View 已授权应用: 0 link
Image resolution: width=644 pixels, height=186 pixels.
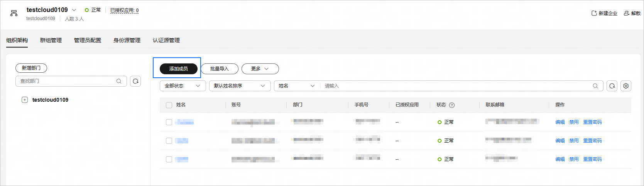(124, 10)
